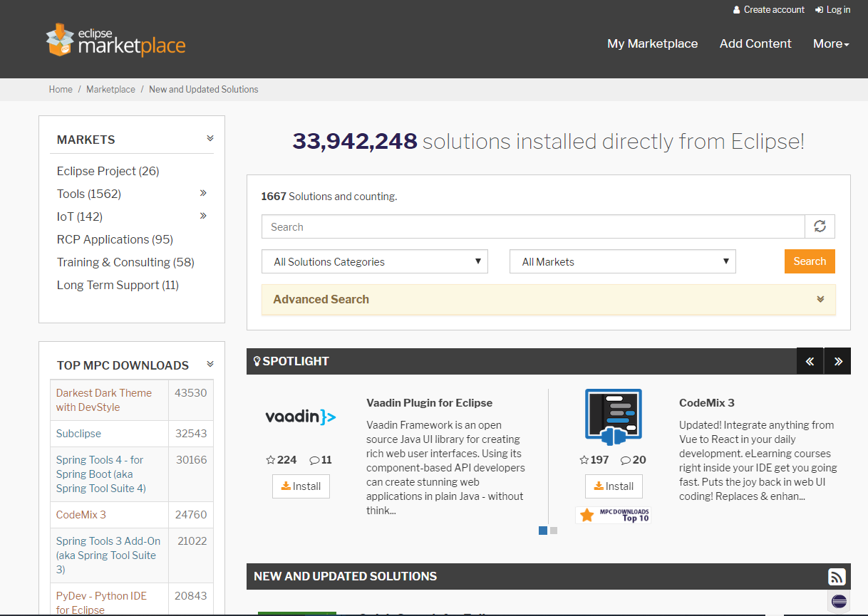The image size is (868, 616).
Task: Click the 24760 download count
Action: [191, 515]
